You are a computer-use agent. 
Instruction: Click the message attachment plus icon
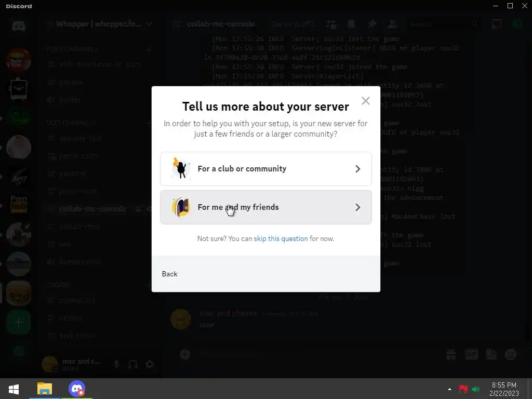(185, 354)
